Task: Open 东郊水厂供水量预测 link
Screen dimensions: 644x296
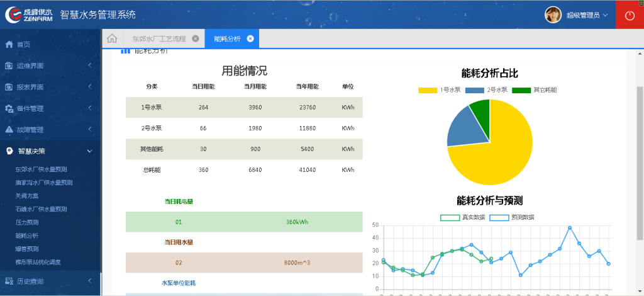Action: (41, 169)
